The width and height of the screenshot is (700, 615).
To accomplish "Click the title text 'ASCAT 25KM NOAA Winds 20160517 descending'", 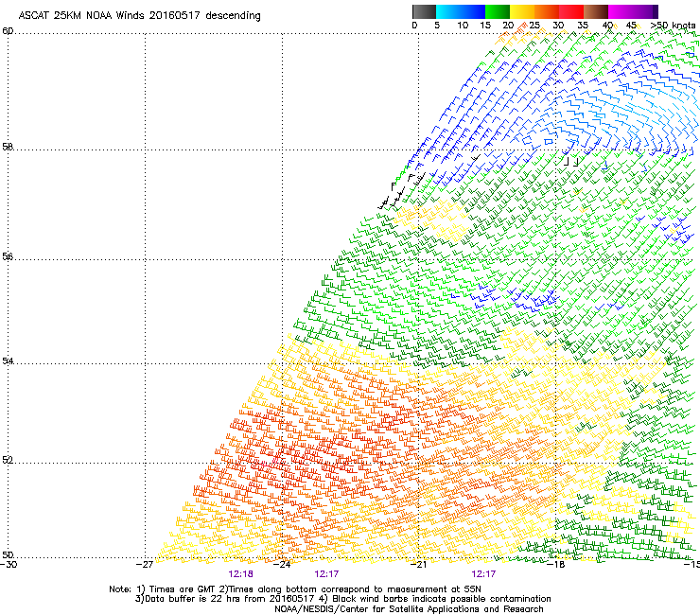I will (x=139, y=16).
